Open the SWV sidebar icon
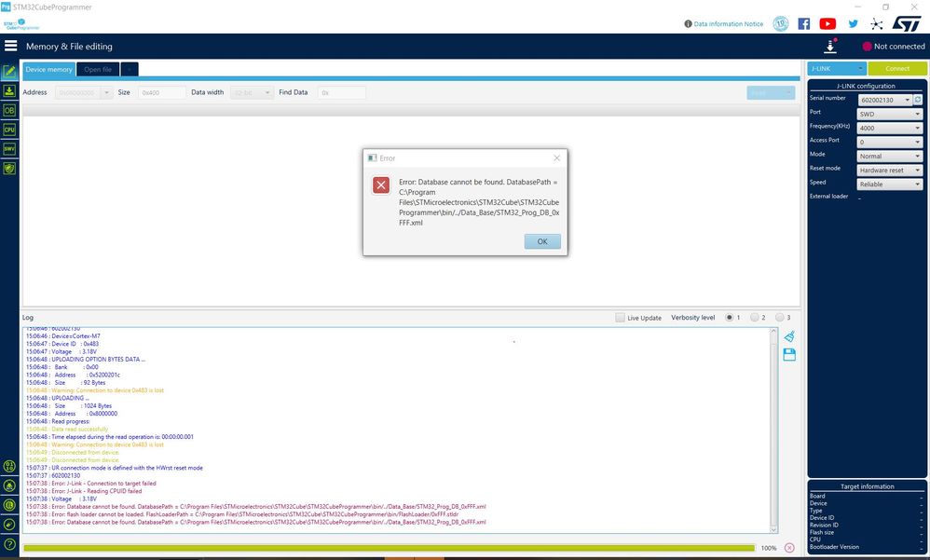Viewport: 930px width, 560px height. click(9, 149)
